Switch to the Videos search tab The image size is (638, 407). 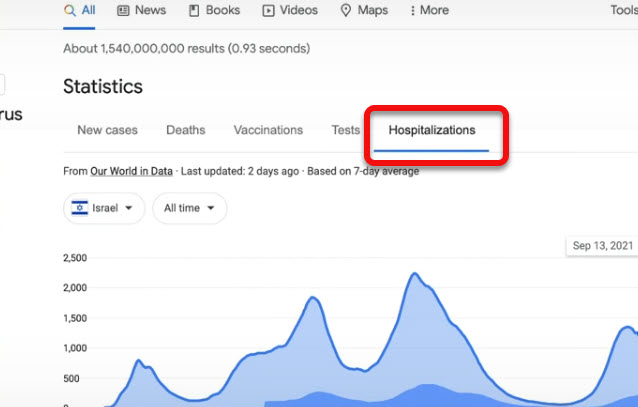coord(290,10)
